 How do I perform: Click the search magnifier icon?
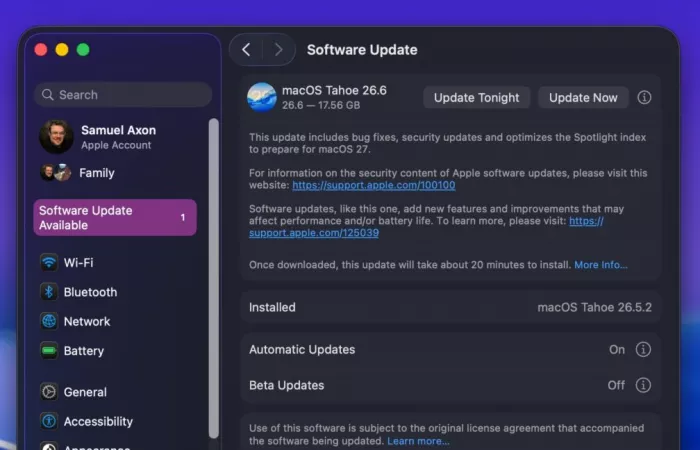tap(47, 95)
